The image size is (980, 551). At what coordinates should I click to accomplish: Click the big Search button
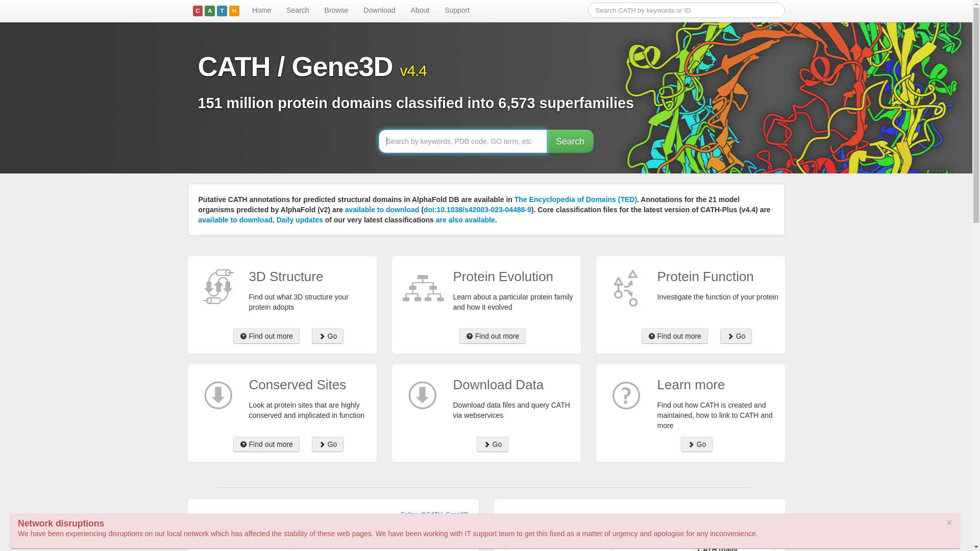click(x=570, y=141)
